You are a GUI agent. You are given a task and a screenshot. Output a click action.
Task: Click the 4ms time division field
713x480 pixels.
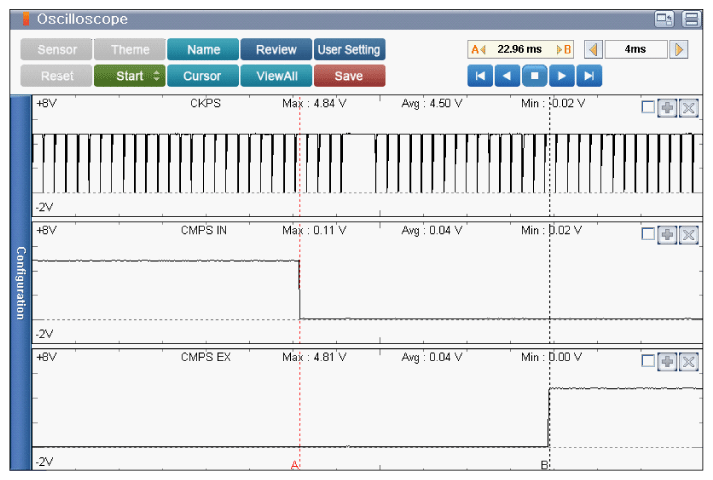[x=636, y=49]
